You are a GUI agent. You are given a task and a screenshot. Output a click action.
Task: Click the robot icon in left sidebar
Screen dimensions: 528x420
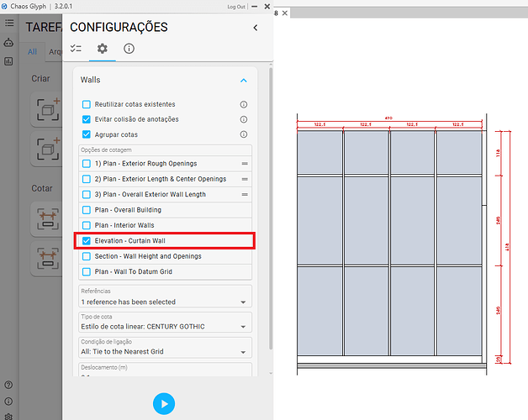(x=8, y=42)
